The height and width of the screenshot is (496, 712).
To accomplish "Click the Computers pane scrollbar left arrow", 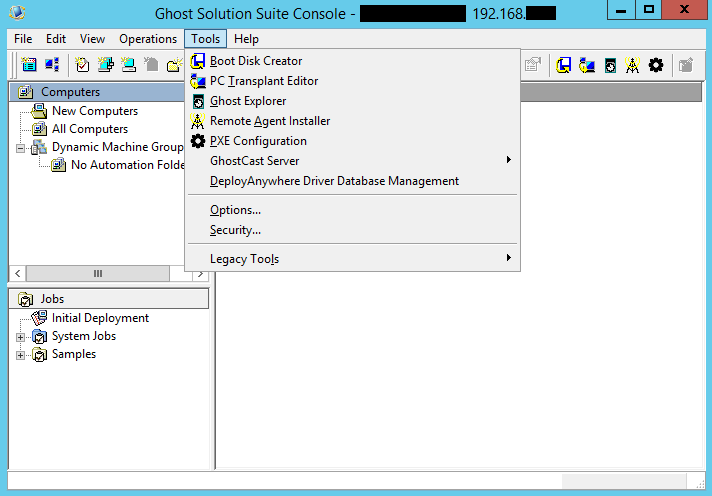I will tap(18, 273).
